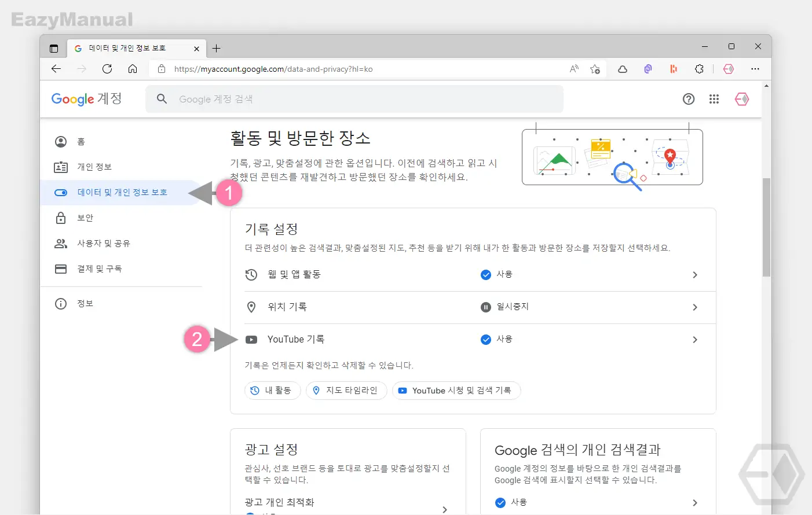Click 사용 status for 웹 및 앱 활동
Screen dimensions: 812x515
tap(496, 275)
